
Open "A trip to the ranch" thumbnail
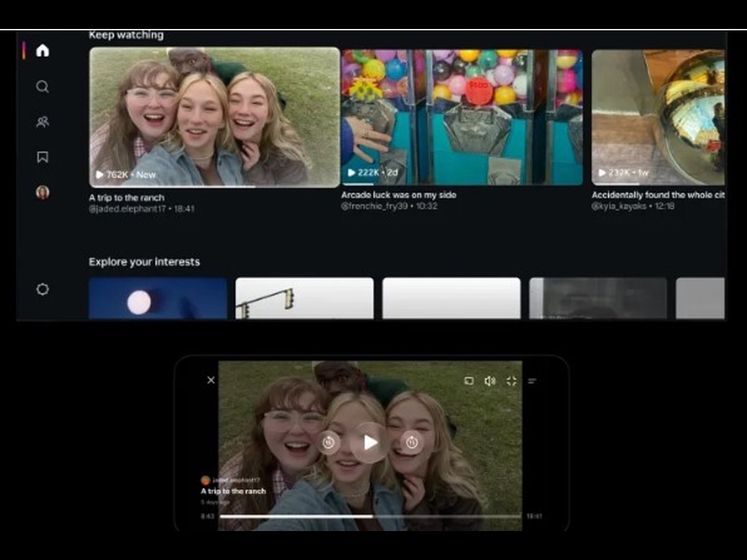pyautogui.click(x=215, y=118)
